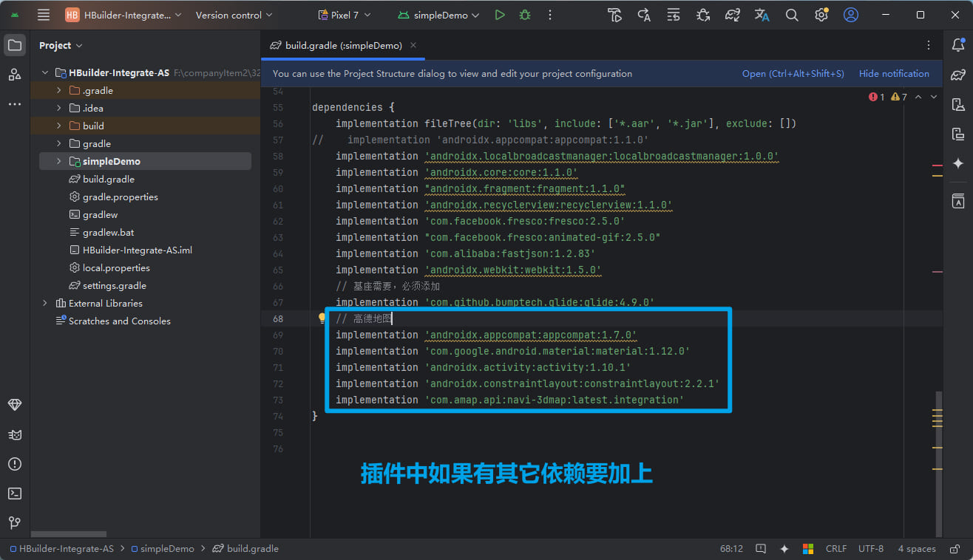Click the intention lightbulb on line 68
Screen dimensions: 973x560
(322, 318)
